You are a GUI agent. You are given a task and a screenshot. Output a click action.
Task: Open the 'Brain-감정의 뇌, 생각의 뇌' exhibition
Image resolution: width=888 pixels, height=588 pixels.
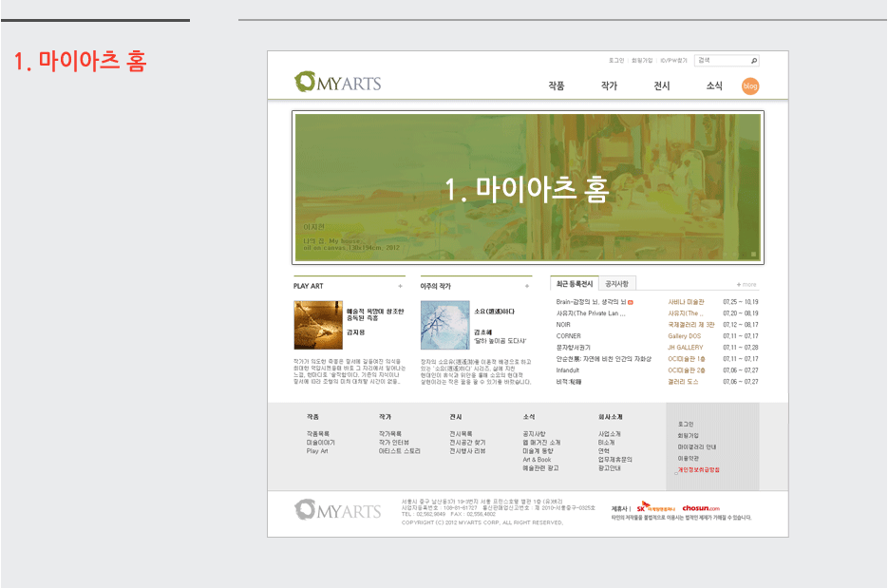(x=591, y=302)
